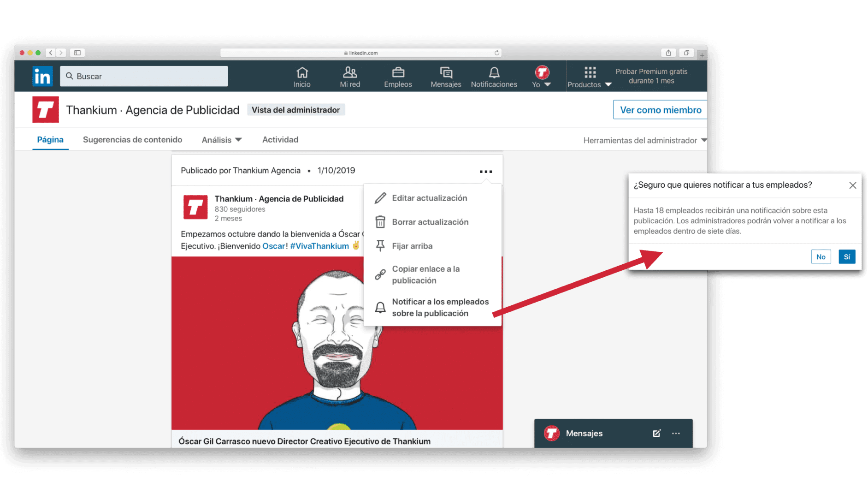Click Safari back arrow
This screenshot has height=488, width=868.
[x=51, y=53]
